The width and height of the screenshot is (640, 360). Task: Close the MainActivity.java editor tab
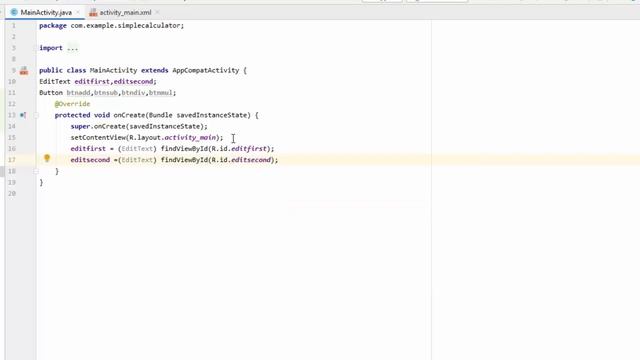pyautogui.click(x=78, y=13)
